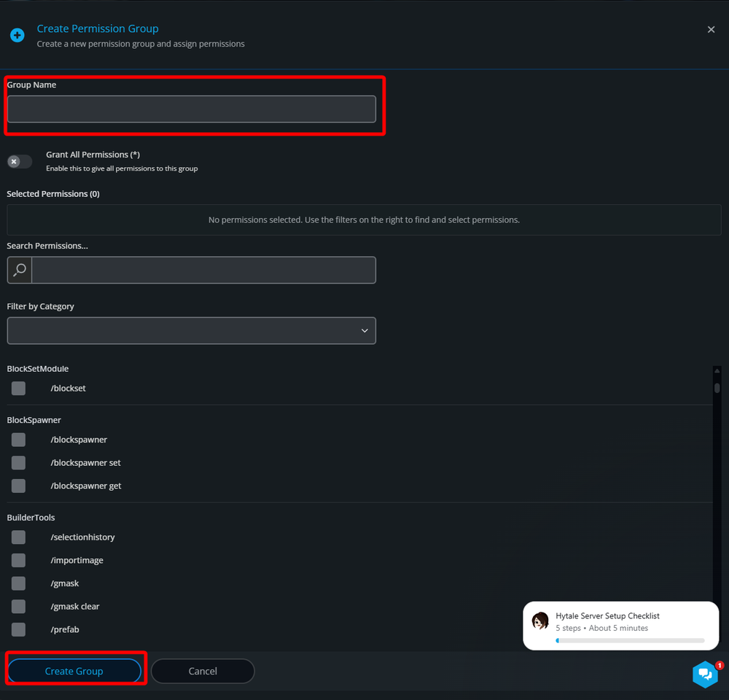Select the /blockspawner permission checkbox

tap(18, 439)
